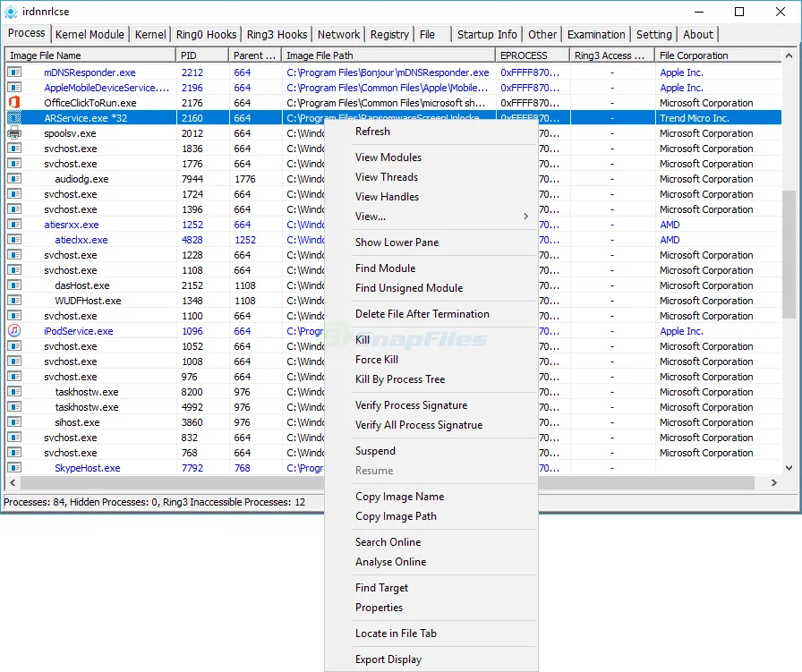
Task: Click the audiodg.exe process icon
Action: (x=15, y=178)
